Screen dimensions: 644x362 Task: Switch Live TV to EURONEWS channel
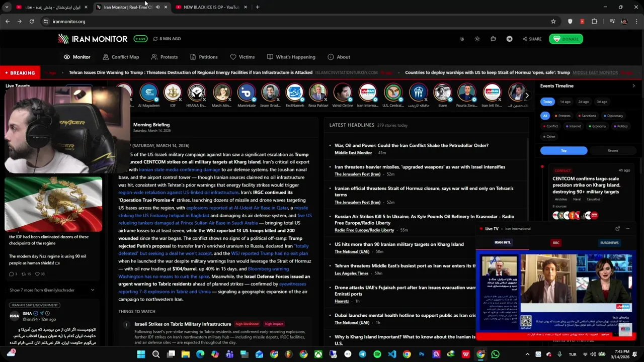(x=609, y=243)
